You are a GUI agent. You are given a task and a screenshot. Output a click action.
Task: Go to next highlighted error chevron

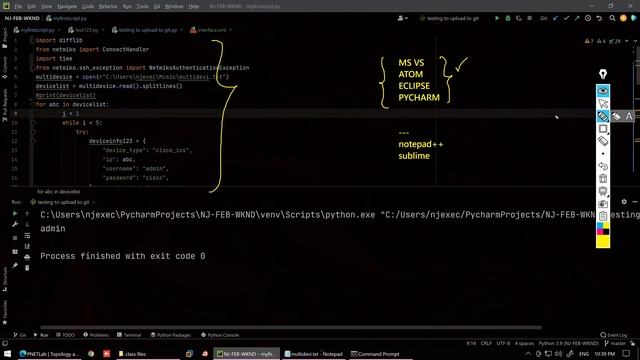635,41
